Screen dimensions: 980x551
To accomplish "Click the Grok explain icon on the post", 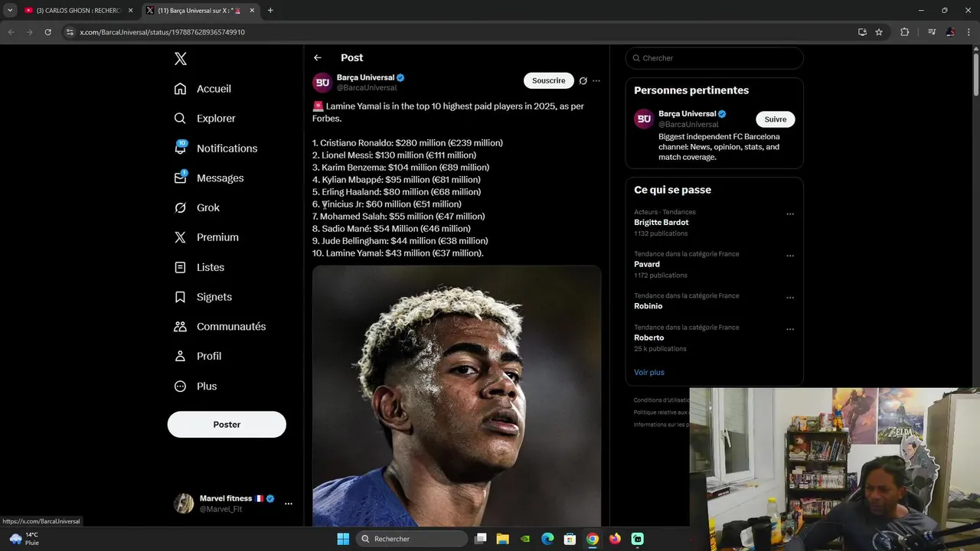I will [x=583, y=81].
